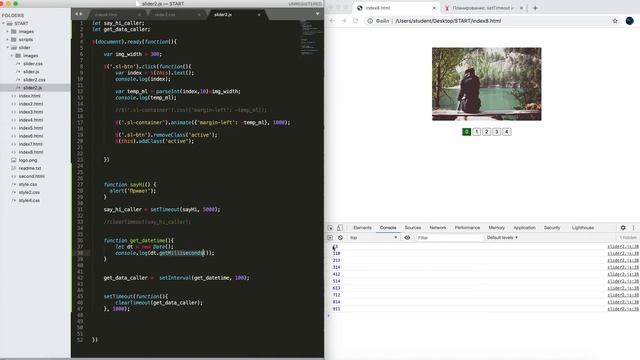Viewport: 640px width, 360px height.
Task: Open the Application tab
Action: pos(524,228)
